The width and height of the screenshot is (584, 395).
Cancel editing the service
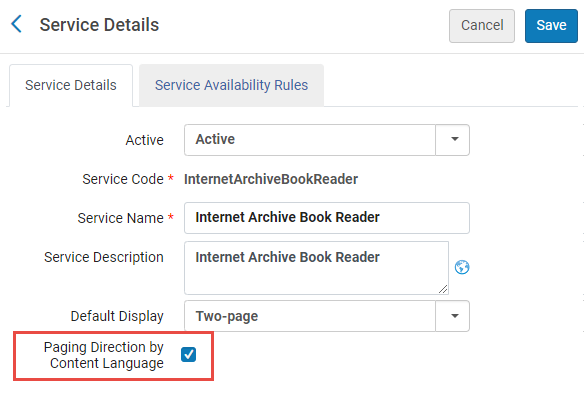tap(482, 26)
